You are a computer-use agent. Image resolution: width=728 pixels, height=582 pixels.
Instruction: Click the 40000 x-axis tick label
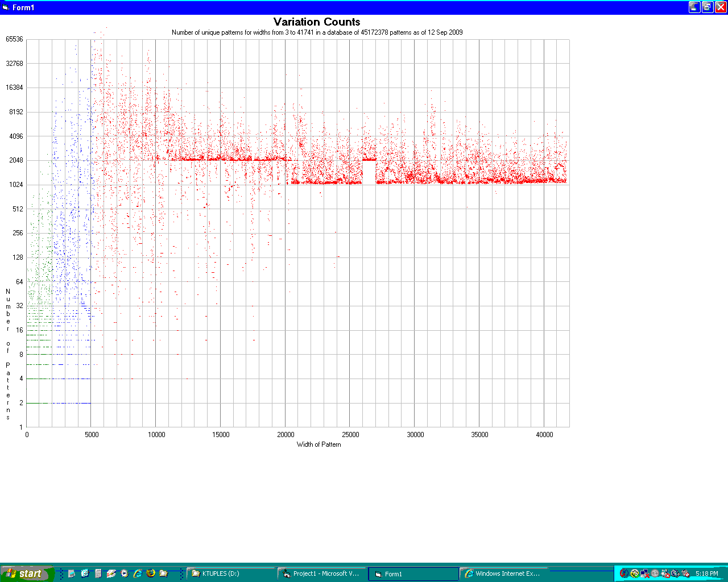pos(544,435)
